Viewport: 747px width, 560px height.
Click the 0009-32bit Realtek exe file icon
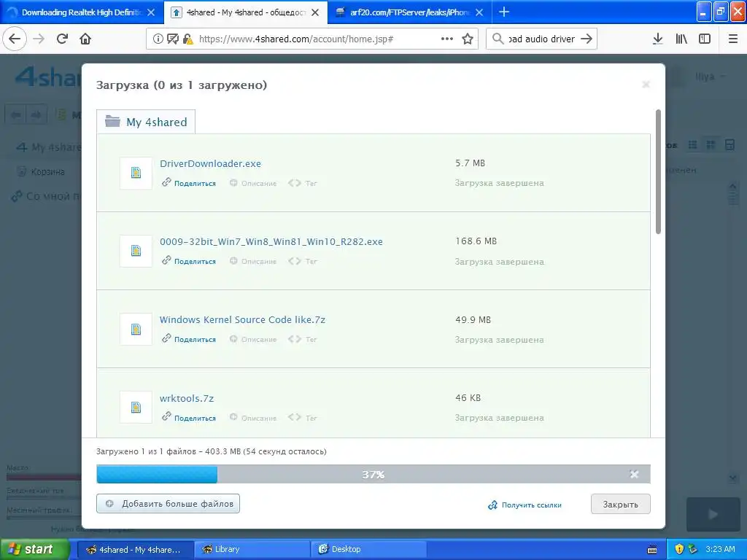[136, 251]
